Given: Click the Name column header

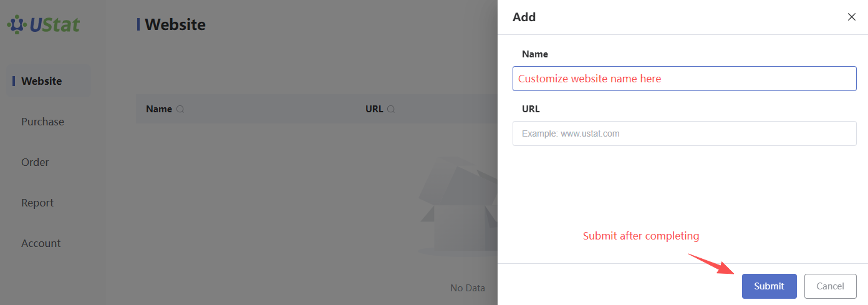Looking at the screenshot, I should [x=159, y=109].
